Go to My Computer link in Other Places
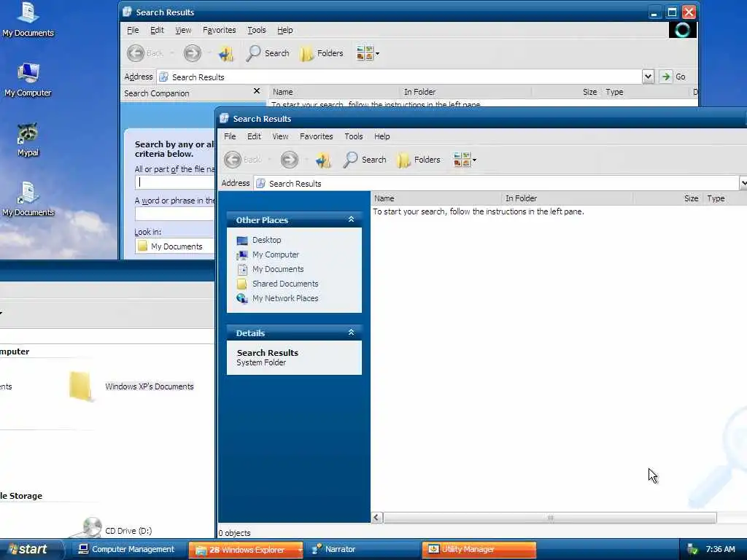This screenshot has height=560, width=747. point(276,254)
